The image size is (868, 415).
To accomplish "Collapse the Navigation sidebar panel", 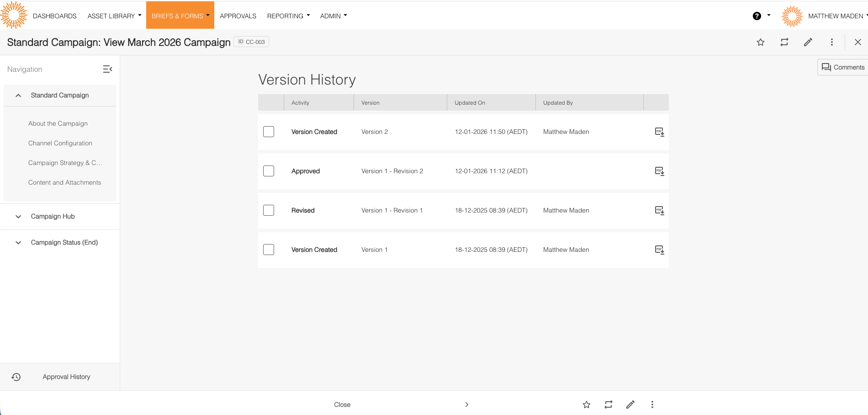I will (107, 69).
